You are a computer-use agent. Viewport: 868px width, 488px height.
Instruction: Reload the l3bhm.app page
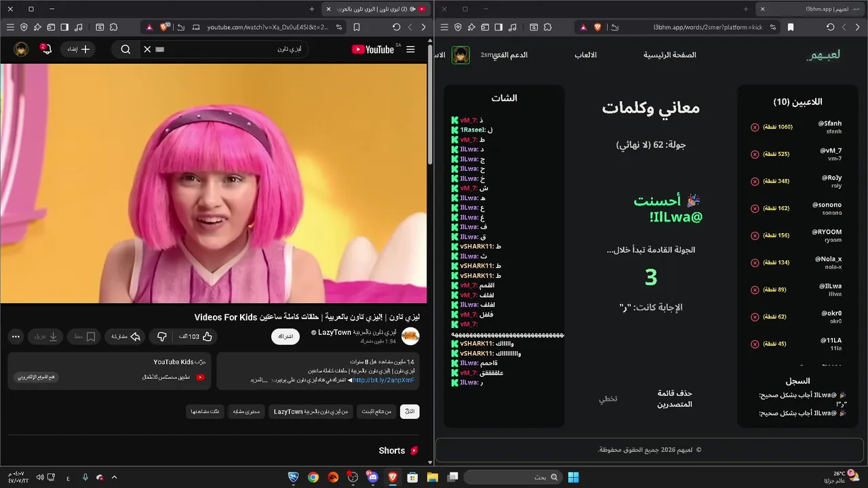pyautogui.click(x=831, y=27)
